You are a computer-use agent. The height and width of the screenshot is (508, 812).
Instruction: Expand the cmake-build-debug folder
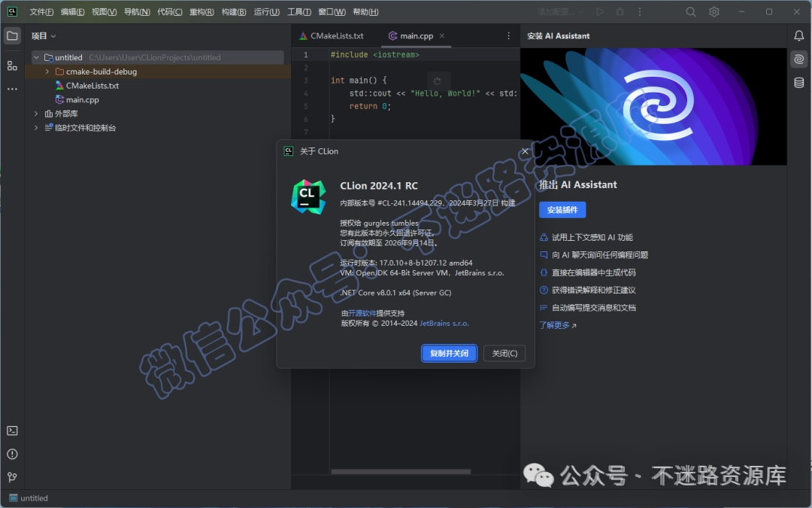47,71
